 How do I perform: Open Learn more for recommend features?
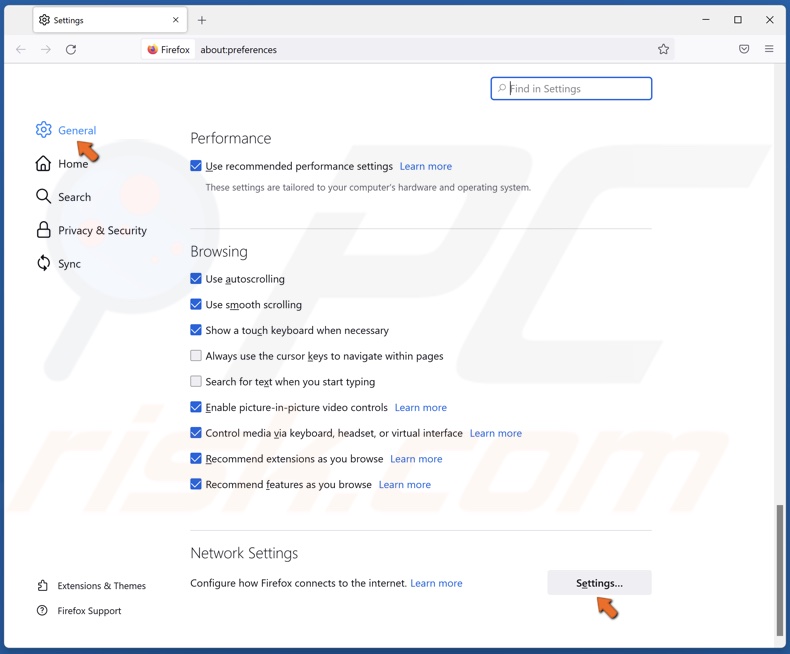click(405, 485)
